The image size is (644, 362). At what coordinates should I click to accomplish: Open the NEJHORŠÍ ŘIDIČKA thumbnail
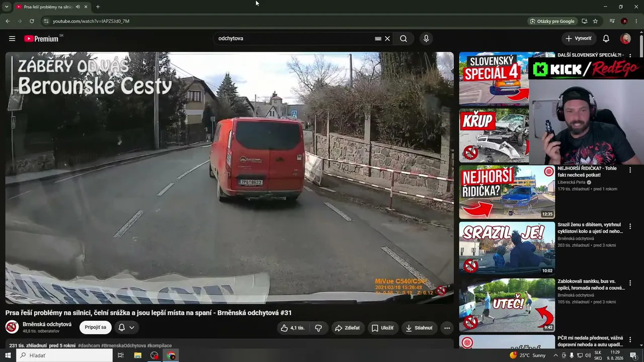click(x=507, y=192)
